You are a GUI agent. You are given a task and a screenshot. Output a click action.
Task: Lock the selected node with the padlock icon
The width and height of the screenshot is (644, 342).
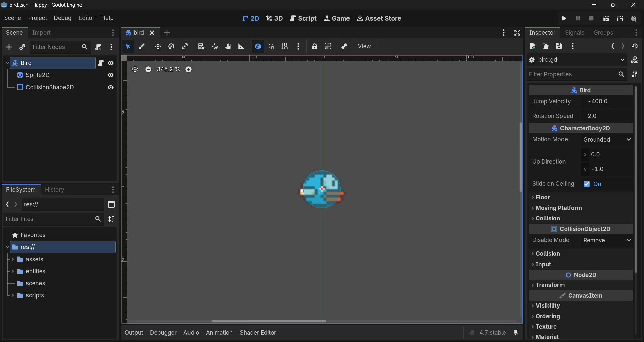coord(314,47)
